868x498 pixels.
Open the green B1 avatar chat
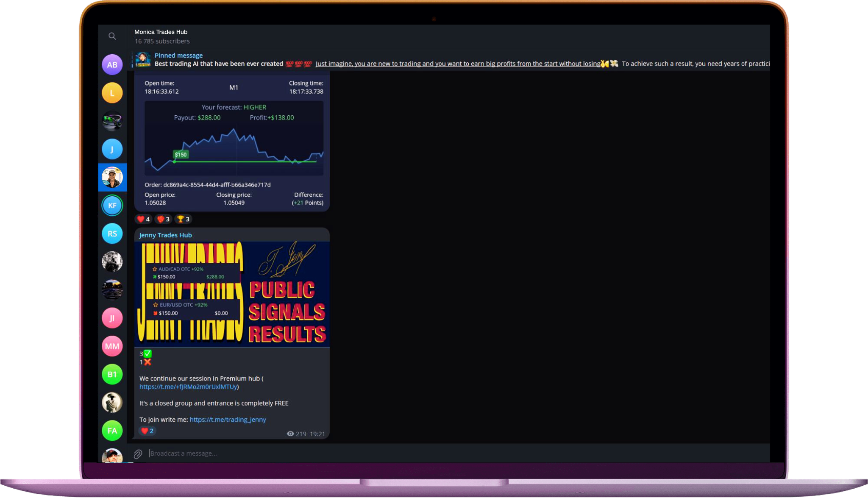(112, 374)
